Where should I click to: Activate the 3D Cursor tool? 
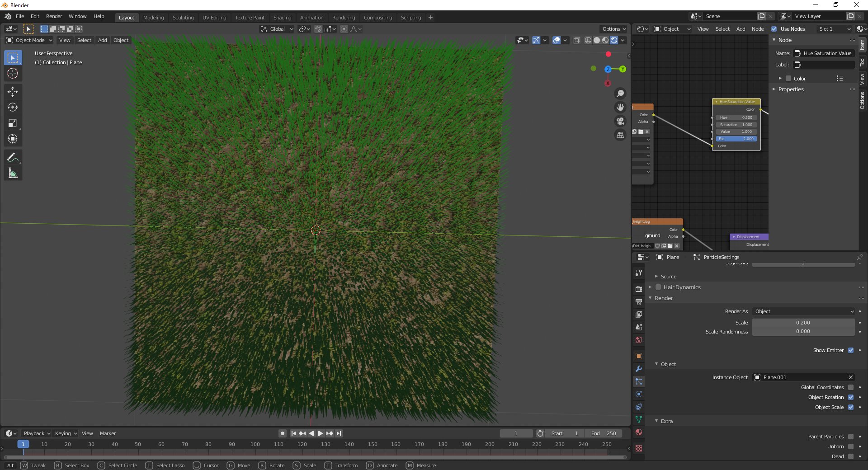(x=13, y=74)
